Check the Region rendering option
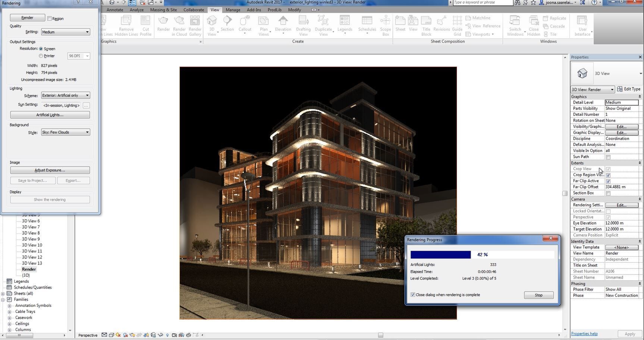Viewport: 644px width, 340px height. point(49,18)
